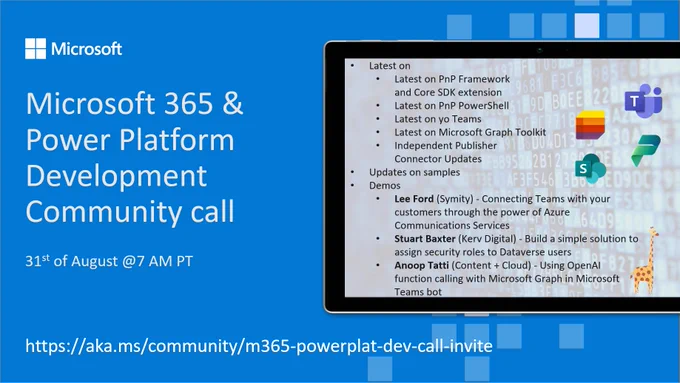Open the aka.ms community call invite link
The image size is (680, 383).
click(x=259, y=346)
